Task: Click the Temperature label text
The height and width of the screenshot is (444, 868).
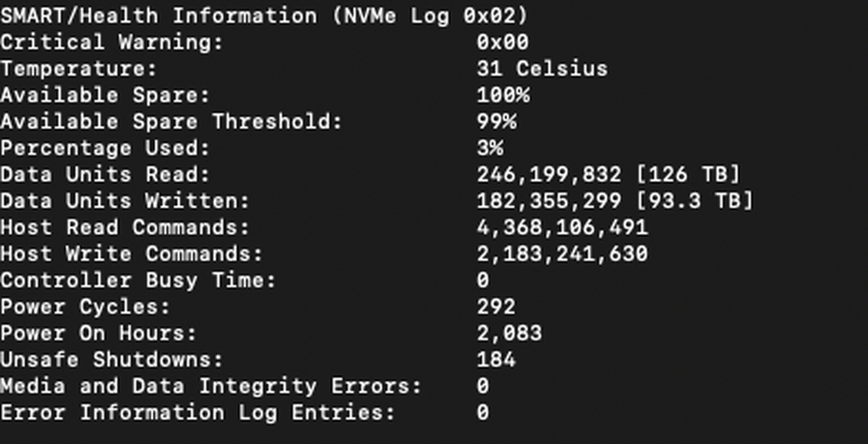Action: point(78,70)
